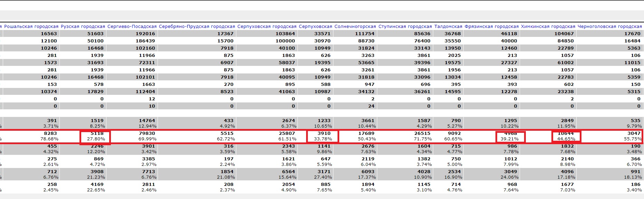The width and height of the screenshot is (644, 199).
Task: Select the cell with value 85636
Action: tap(405, 33)
